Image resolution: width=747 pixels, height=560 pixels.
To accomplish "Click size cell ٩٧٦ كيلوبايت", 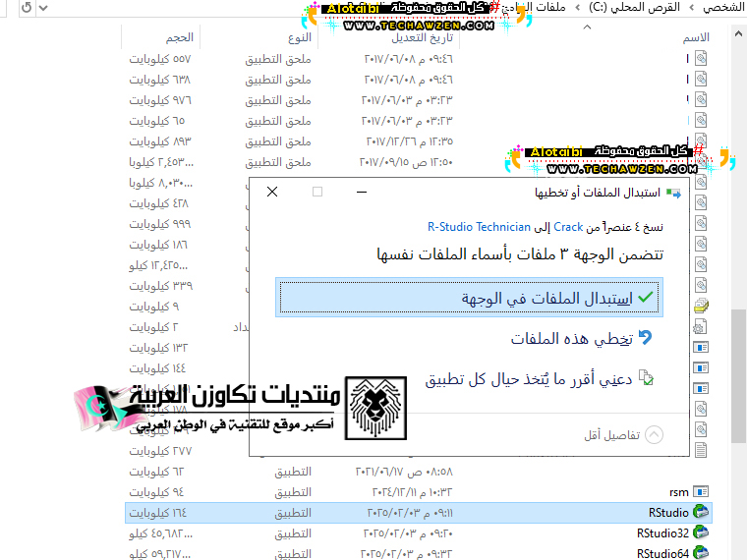I will coord(160,100).
